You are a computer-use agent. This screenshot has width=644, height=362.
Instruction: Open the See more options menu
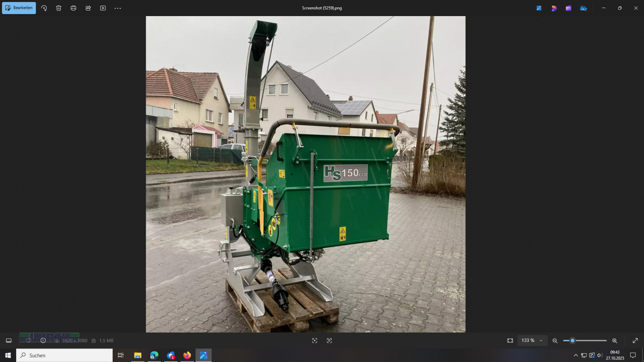118,8
